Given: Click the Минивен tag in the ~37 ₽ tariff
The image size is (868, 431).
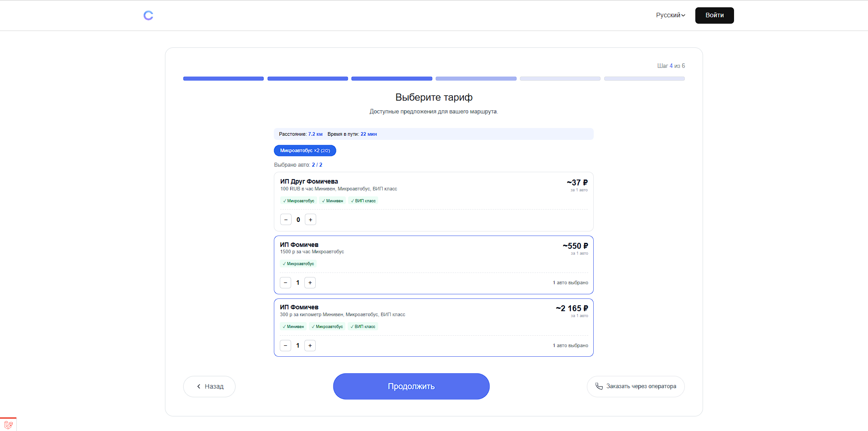Looking at the screenshot, I should [x=333, y=201].
